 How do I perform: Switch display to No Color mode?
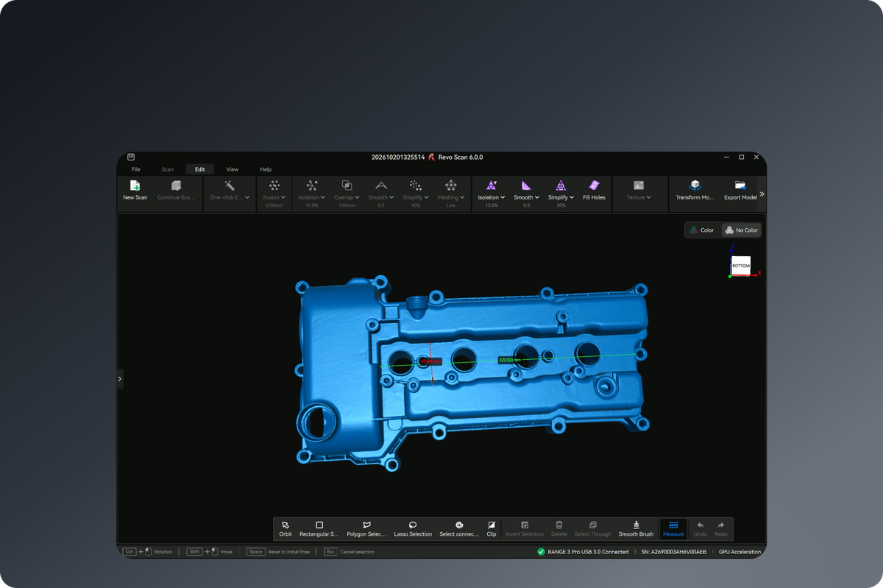(741, 230)
